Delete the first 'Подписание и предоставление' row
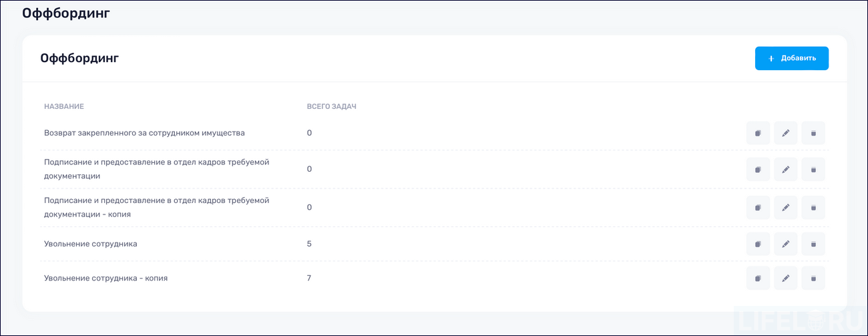This screenshot has width=868, height=336. point(813,170)
